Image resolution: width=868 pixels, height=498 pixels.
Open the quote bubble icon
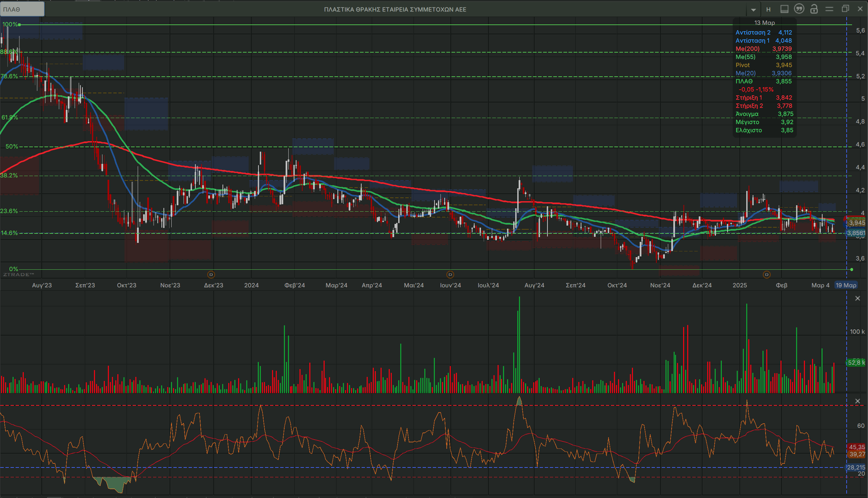point(799,9)
